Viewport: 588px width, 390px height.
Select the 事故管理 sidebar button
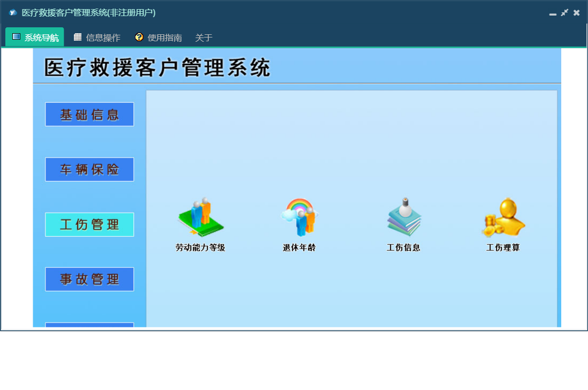89,280
